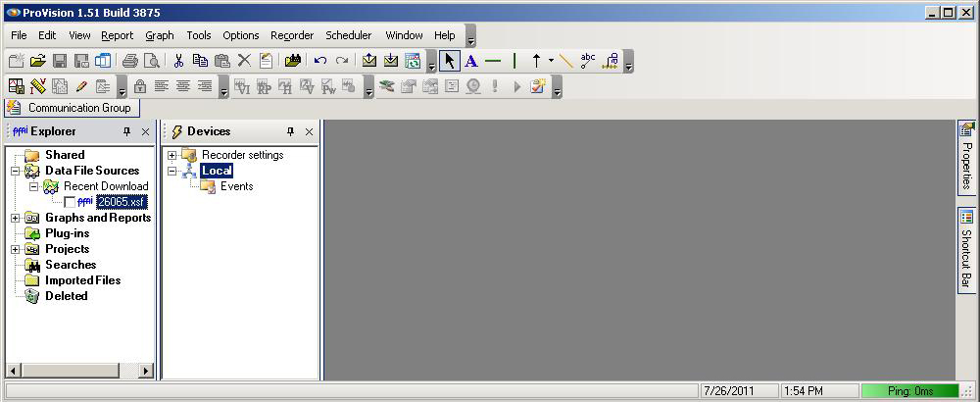Pin the Devices panel
Image resolution: width=980 pixels, height=402 pixels.
290,131
